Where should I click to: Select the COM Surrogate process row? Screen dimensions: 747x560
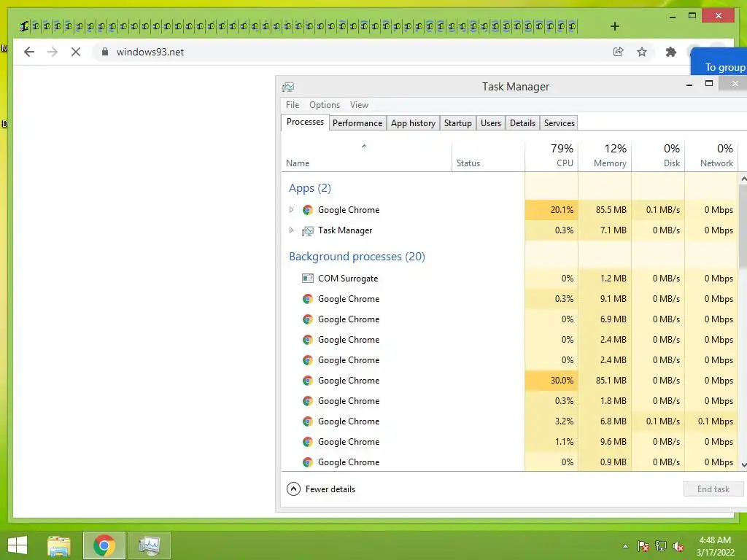(510, 278)
